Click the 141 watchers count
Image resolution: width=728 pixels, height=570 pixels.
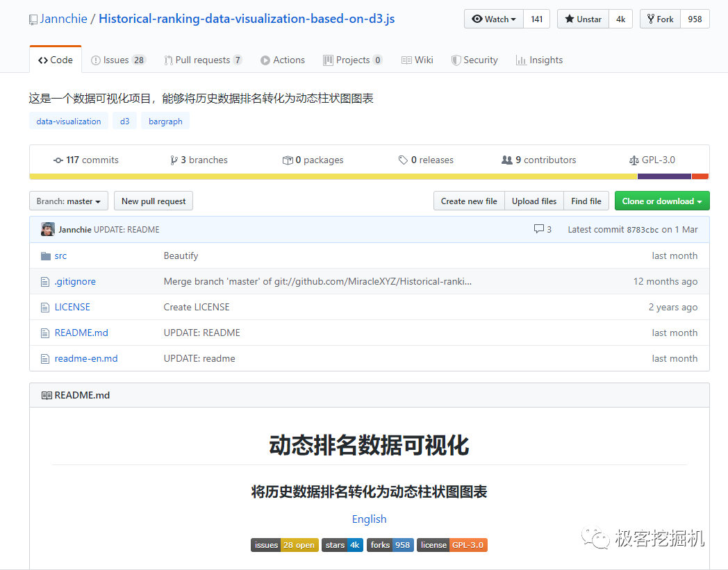[x=537, y=19]
